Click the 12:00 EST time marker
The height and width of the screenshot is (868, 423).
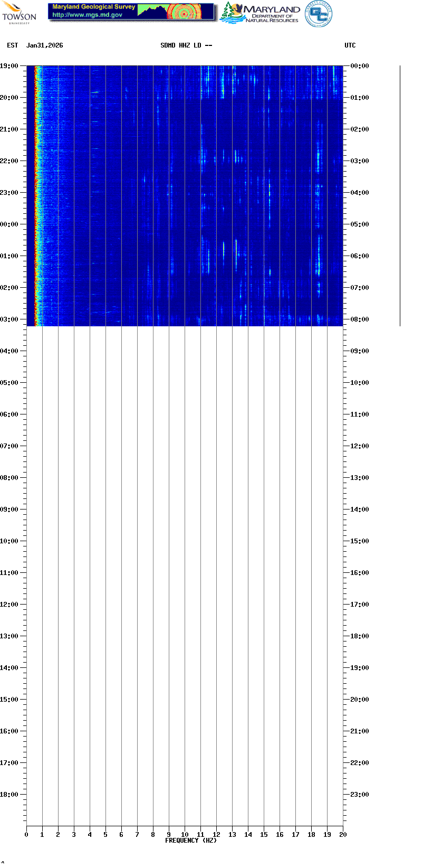pyautogui.click(x=9, y=605)
